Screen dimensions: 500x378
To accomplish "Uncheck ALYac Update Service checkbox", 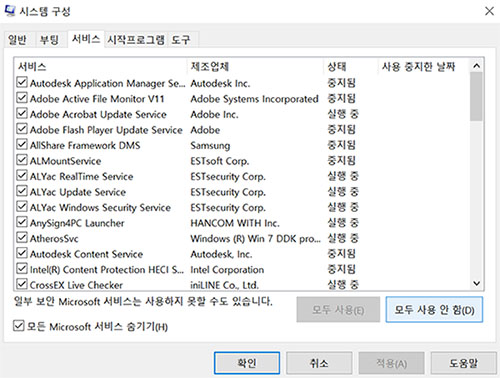I will 22,191.
